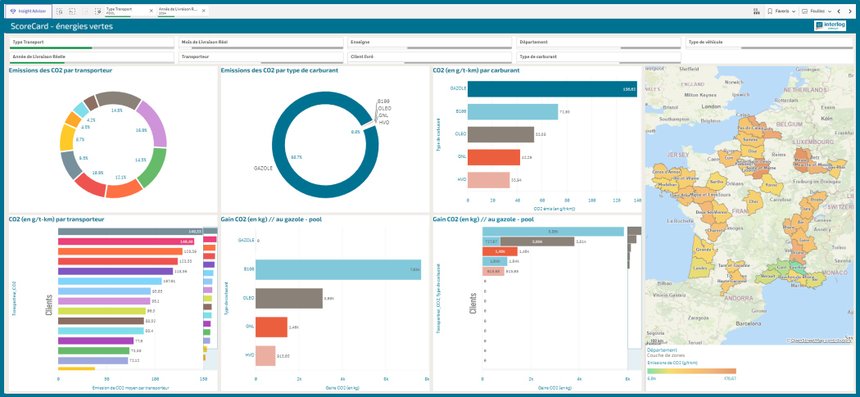Click 'Emissions des CO2 par type de carburant' title

click(x=279, y=70)
